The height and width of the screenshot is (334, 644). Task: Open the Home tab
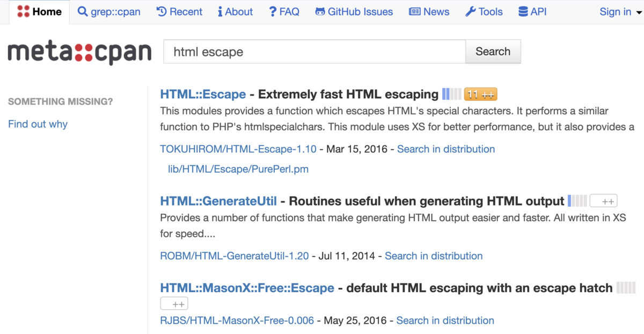(40, 11)
